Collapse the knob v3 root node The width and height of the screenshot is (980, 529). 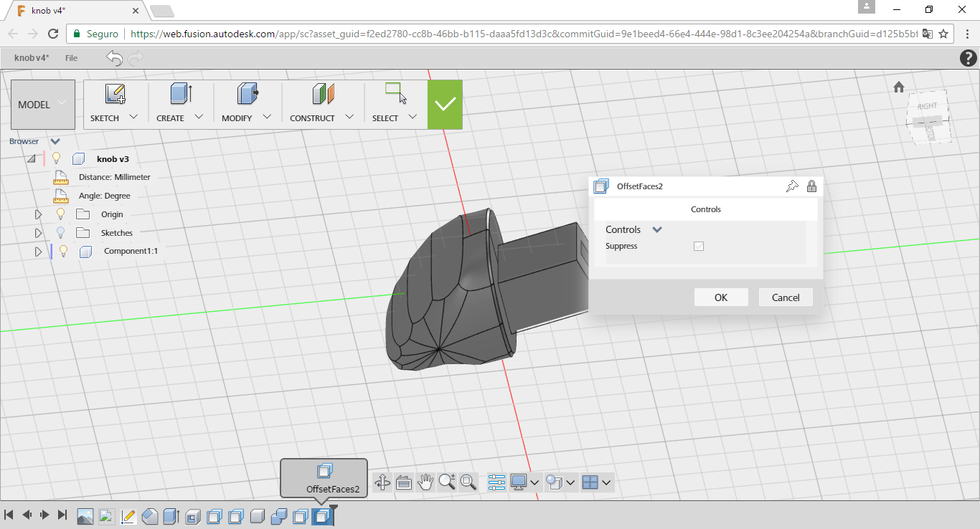(x=32, y=158)
